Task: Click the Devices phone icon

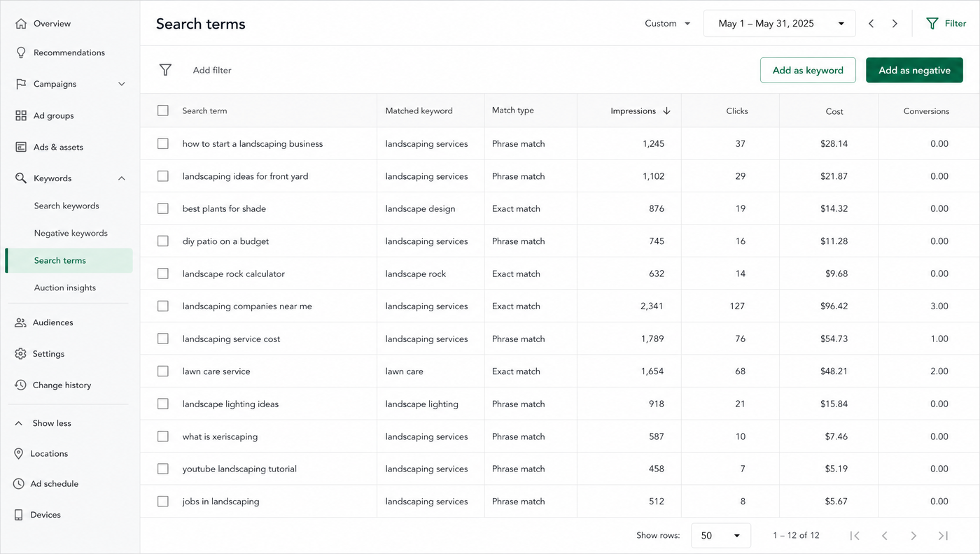Action: click(19, 515)
